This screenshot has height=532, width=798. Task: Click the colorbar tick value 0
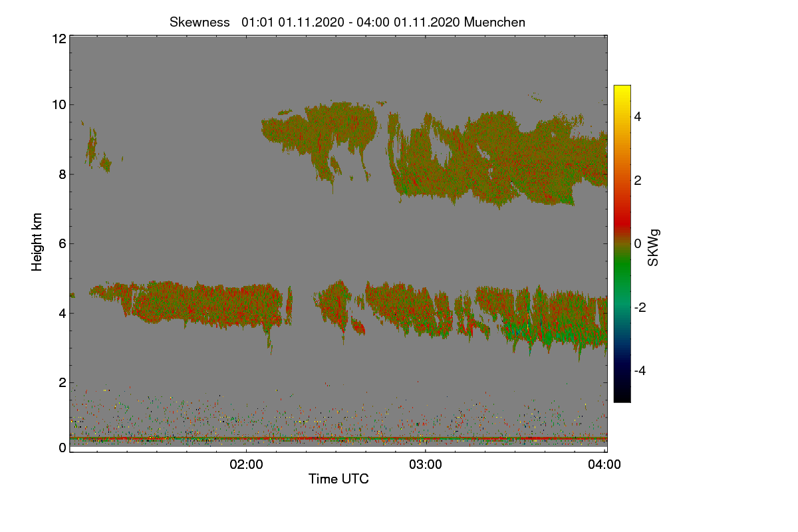pos(638,243)
